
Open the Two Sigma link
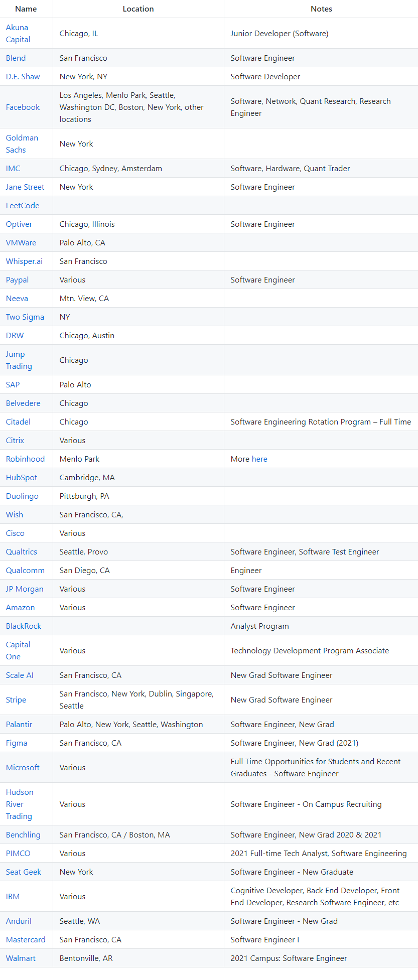[25, 317]
